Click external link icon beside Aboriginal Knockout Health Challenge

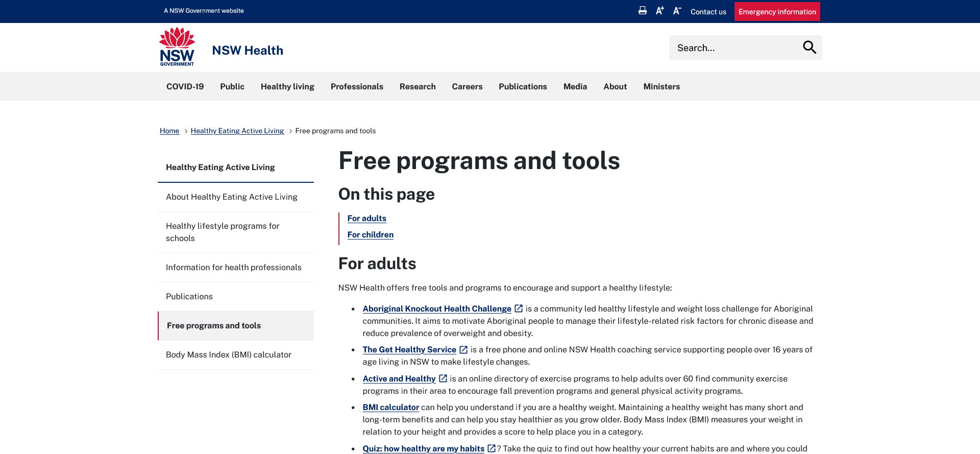(519, 308)
